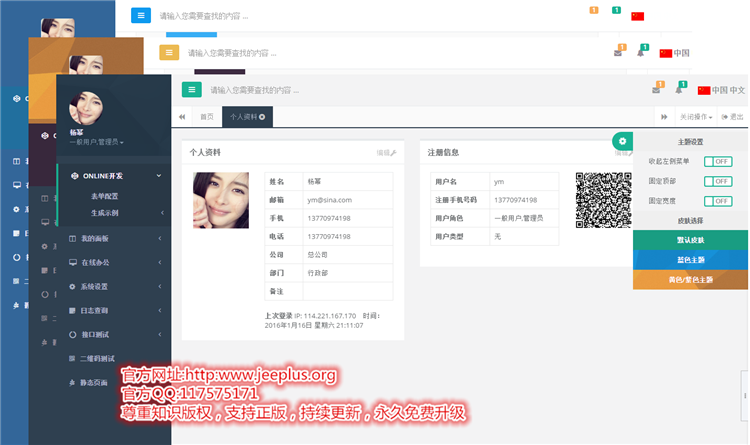
Task: Switch to the 首页 tab
Action: 207,117
